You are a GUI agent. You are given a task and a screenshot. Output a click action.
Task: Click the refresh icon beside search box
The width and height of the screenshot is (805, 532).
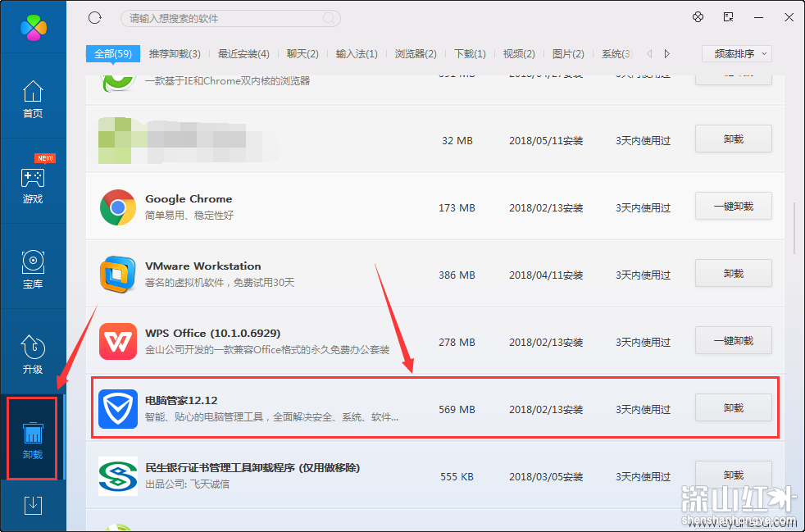tap(95, 17)
